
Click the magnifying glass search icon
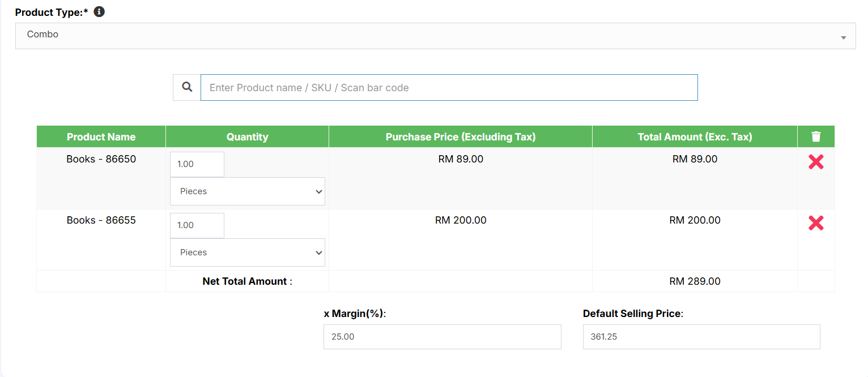tap(187, 87)
